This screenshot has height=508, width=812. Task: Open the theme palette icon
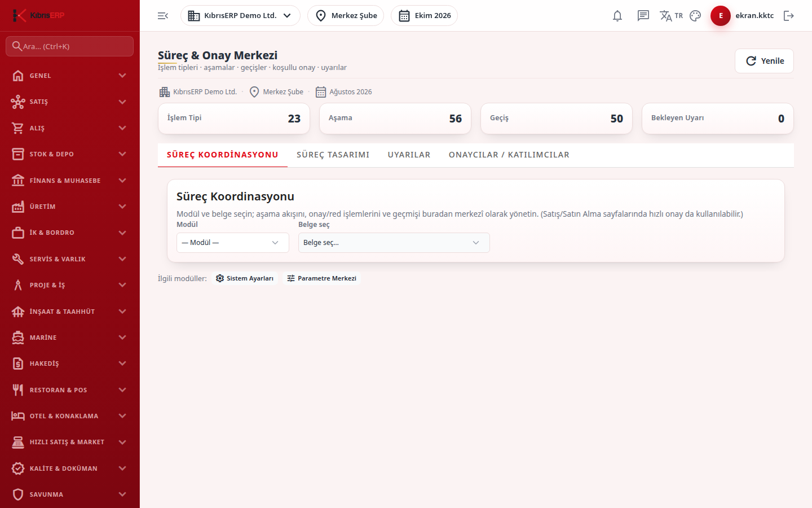click(x=695, y=16)
